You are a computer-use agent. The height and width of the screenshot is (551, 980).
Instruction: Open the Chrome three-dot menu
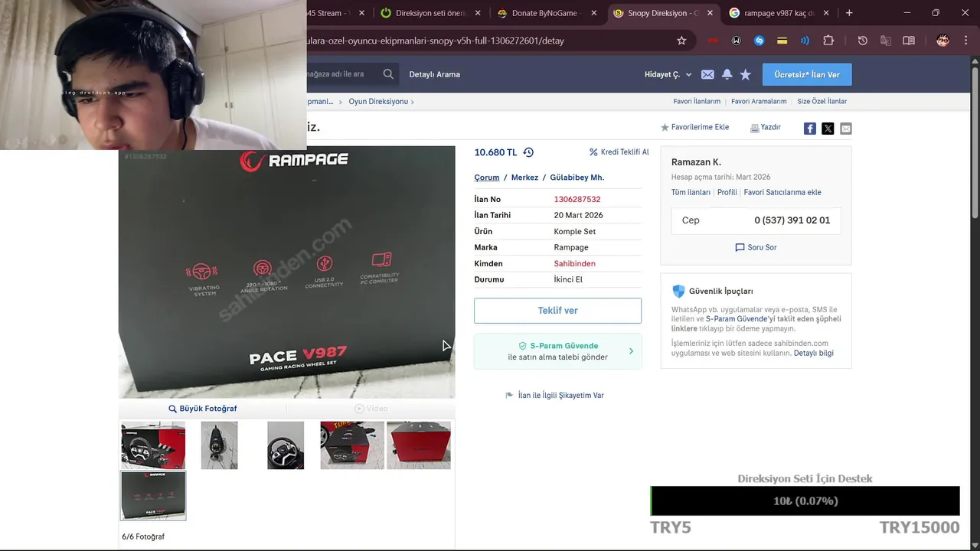pos(966,41)
